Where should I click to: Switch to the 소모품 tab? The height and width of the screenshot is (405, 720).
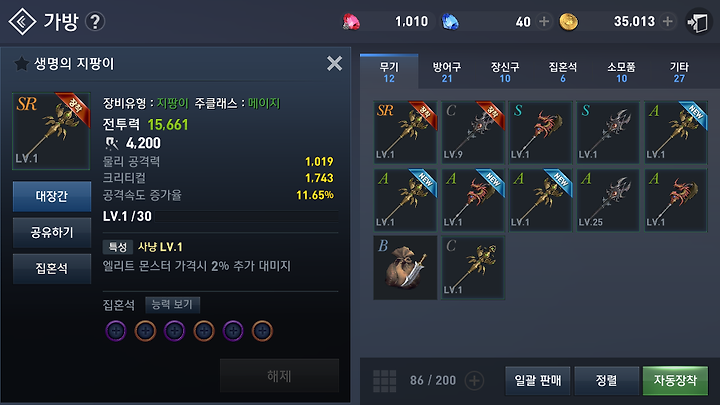point(621,72)
